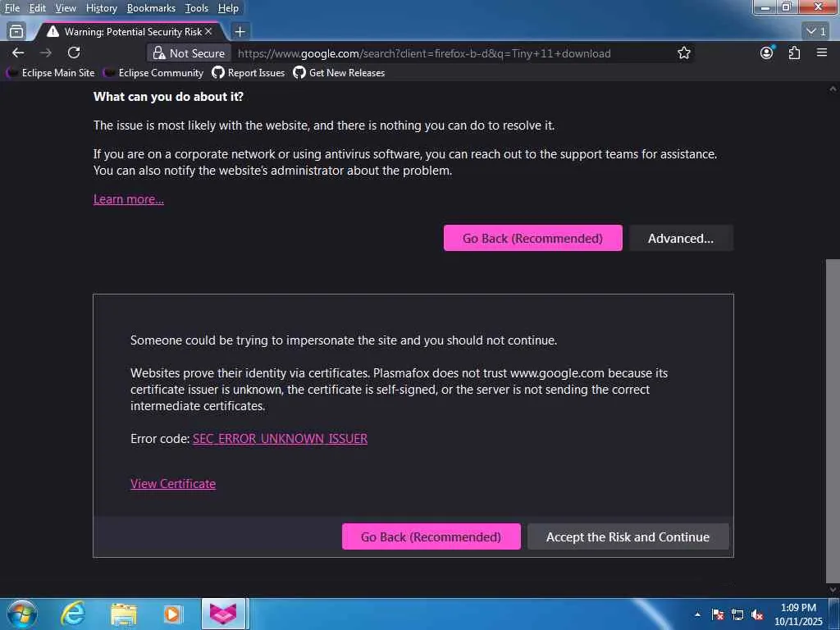This screenshot has width=840, height=630.
Task: Open the Report Issues GitHub bookmark
Action: [248, 73]
